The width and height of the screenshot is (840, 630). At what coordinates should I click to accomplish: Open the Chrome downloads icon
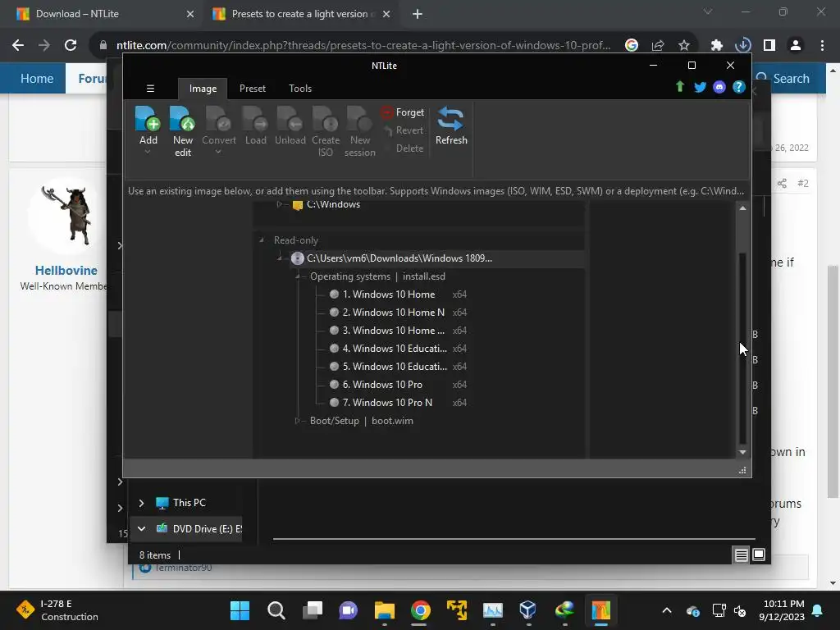[x=742, y=46]
